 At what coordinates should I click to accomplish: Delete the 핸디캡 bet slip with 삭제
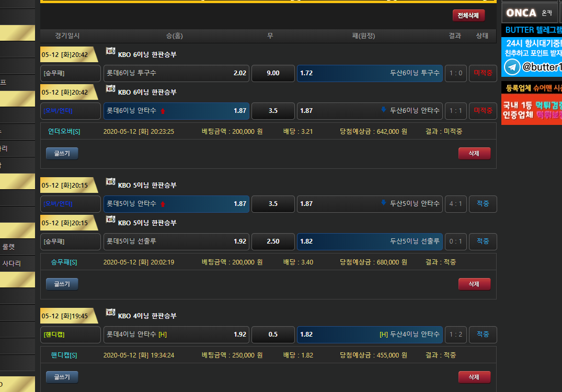point(474,377)
